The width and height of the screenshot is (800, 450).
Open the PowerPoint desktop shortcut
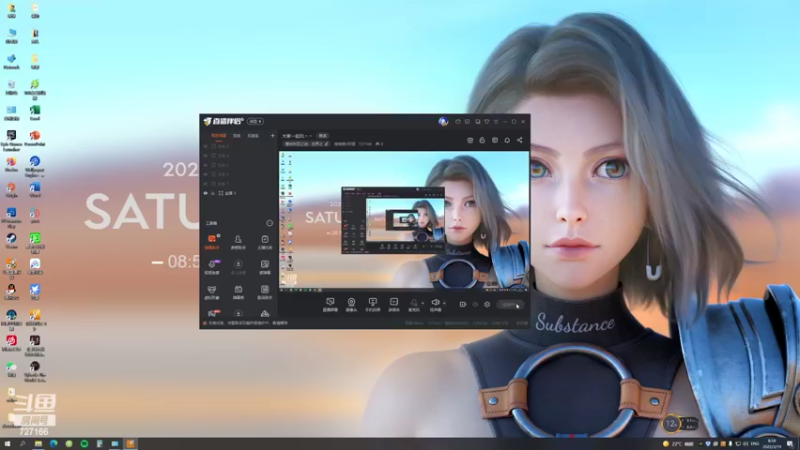pyautogui.click(x=35, y=138)
